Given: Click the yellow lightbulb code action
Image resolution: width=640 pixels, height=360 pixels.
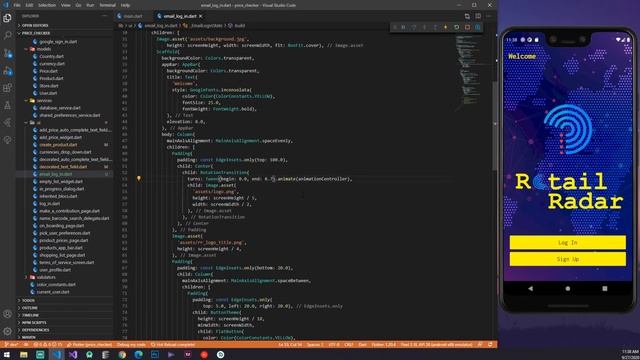Looking at the screenshot, I should coord(139,178).
